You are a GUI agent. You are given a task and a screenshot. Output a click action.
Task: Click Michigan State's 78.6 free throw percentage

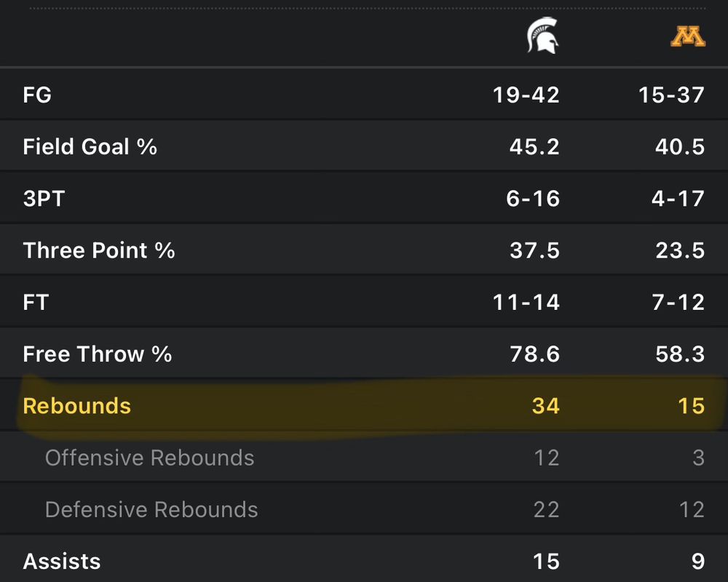click(534, 354)
